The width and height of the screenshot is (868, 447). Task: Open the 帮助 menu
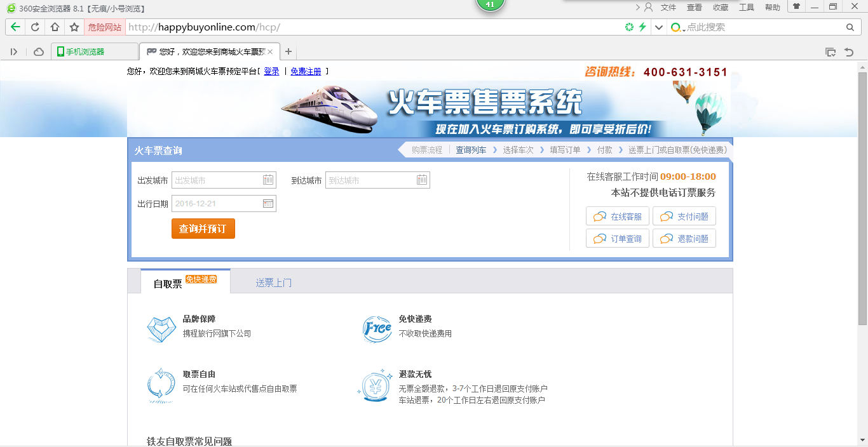click(x=773, y=8)
